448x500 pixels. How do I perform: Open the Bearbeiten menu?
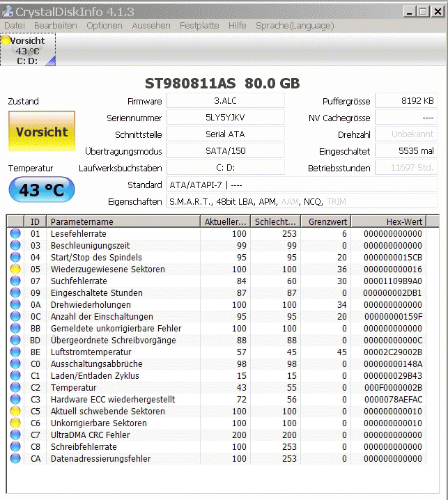56,26
